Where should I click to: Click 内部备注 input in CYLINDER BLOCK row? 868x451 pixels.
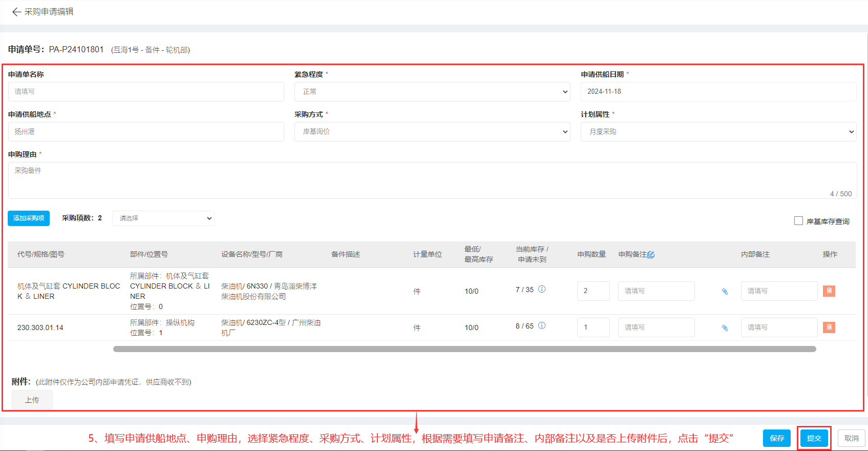click(x=779, y=291)
